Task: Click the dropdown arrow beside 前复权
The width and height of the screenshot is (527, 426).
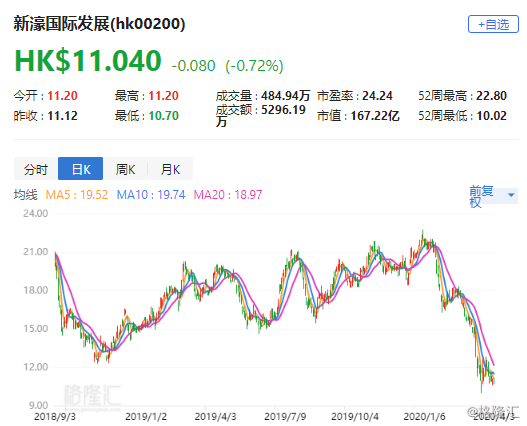Action: point(511,195)
